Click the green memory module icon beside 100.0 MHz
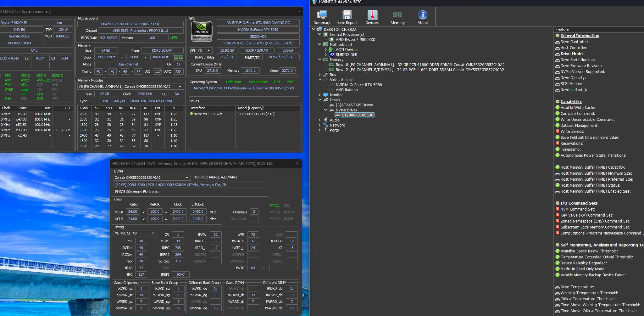This screenshot has height=316, width=644. [x=178, y=57]
